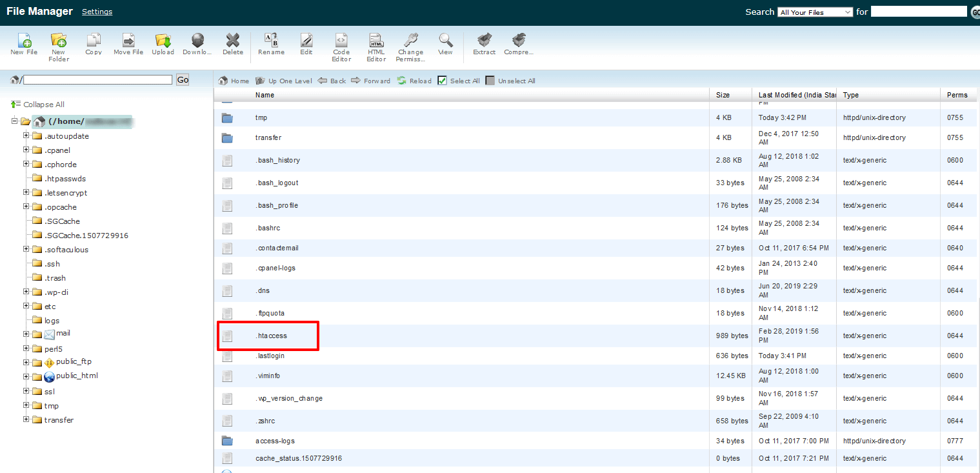Expand the public_html tree node
Viewport: 980px width, 473px height.
(26, 376)
